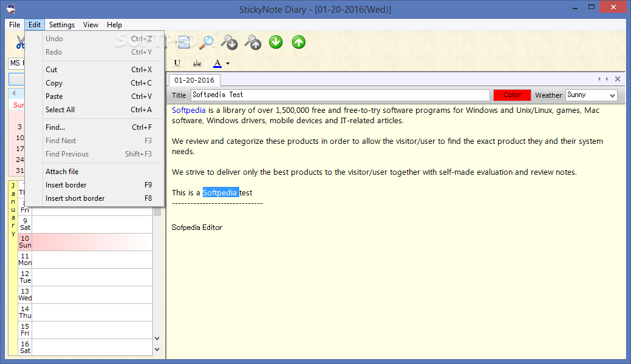The image size is (631, 364).
Task: Open the Weather dropdown showing Sunny
Action: coord(591,95)
